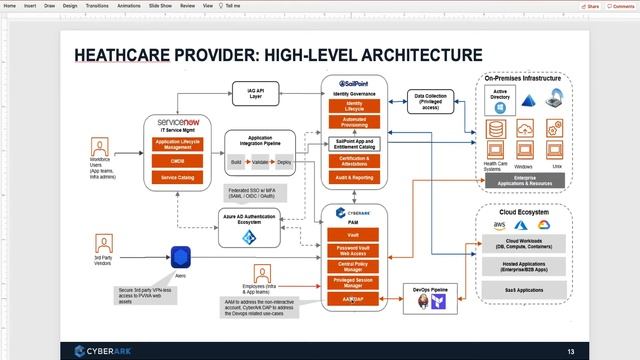Select the Workforce Users person icon
This screenshot has width=640, height=360.
[x=100, y=147]
